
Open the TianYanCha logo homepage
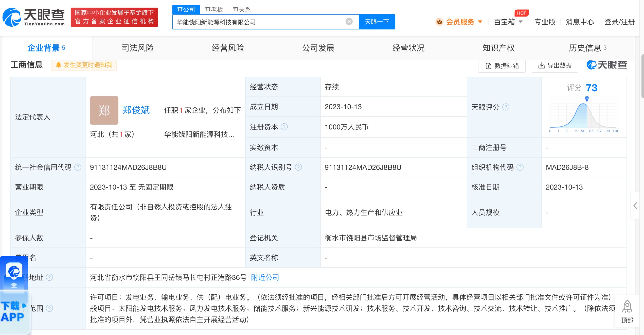click(34, 17)
